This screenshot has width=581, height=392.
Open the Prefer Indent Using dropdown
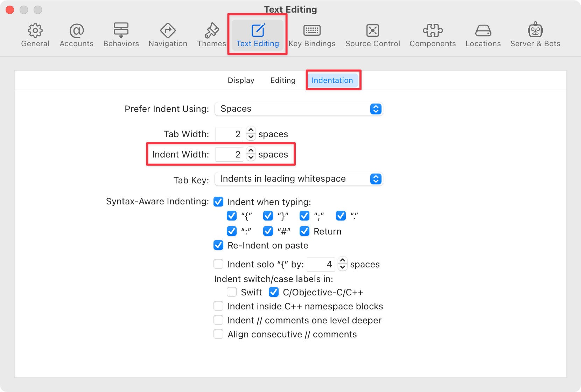pos(299,109)
